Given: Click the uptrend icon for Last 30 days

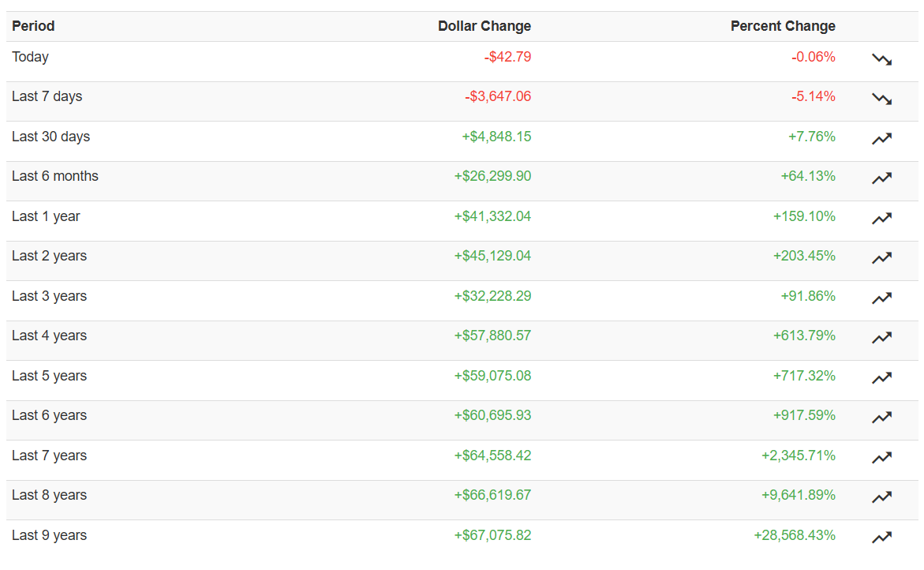Looking at the screenshot, I should (881, 139).
